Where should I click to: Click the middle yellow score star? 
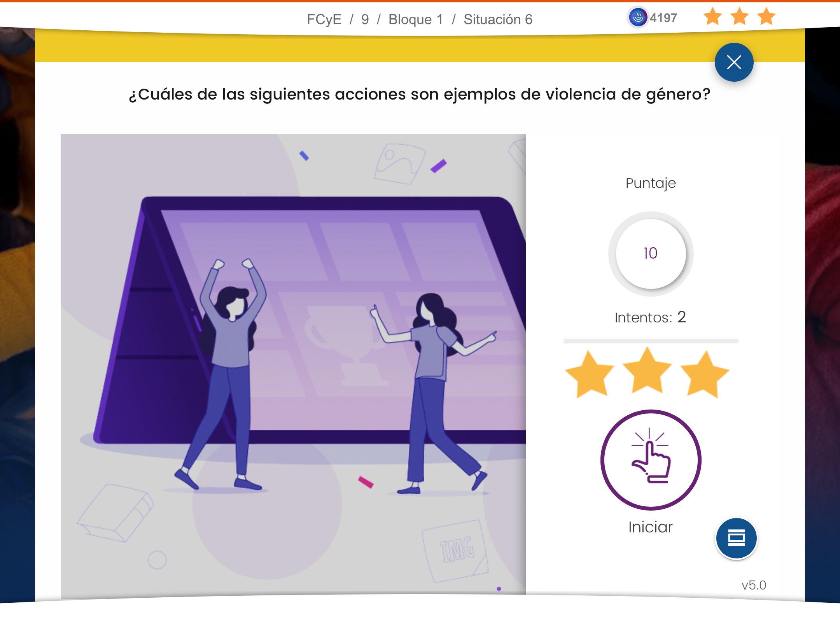[647, 371]
